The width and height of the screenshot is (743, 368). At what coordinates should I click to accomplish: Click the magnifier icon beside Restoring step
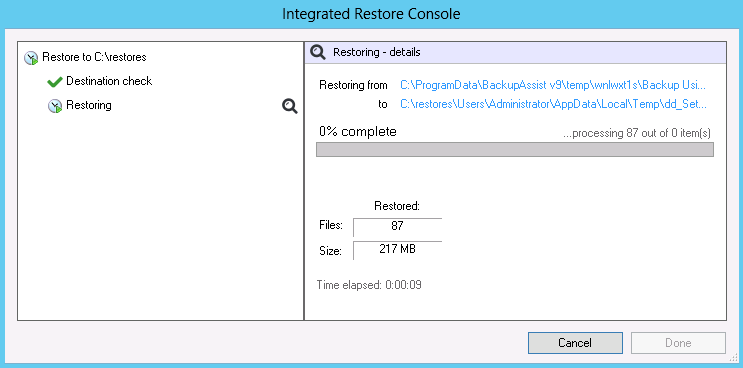(290, 106)
